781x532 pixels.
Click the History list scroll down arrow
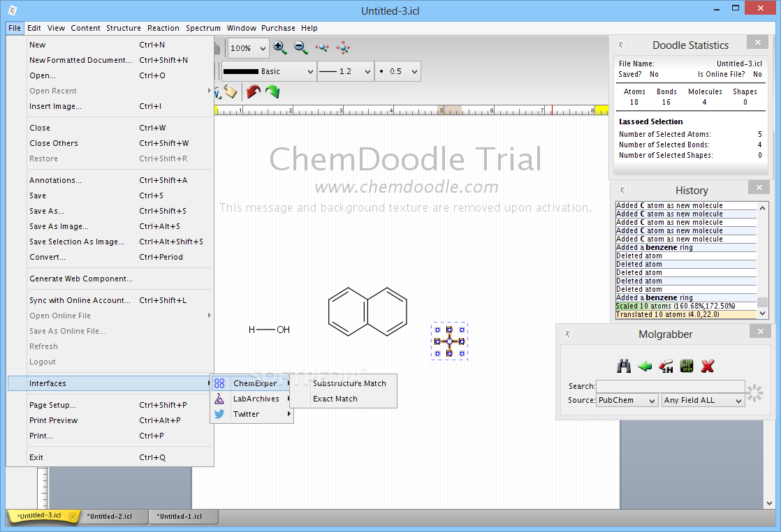point(762,313)
